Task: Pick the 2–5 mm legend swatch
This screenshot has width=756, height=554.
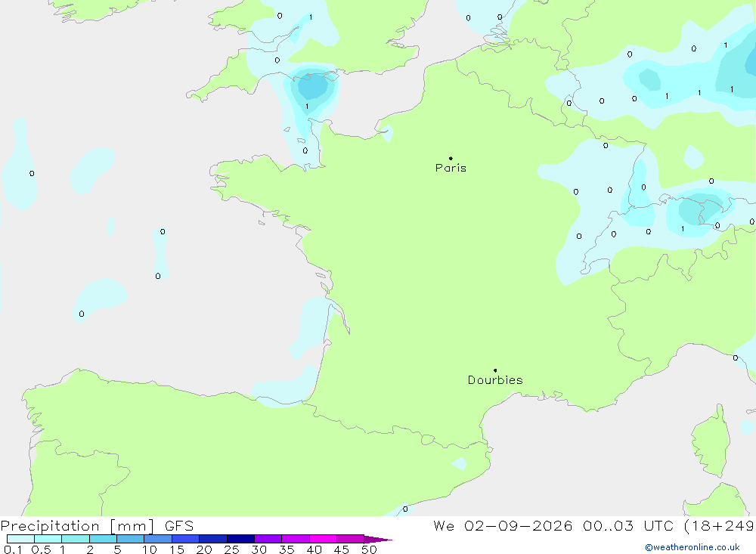Action: coord(103,539)
